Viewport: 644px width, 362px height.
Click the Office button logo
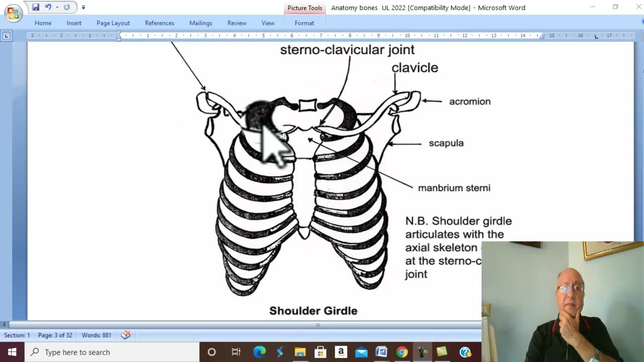(13, 13)
